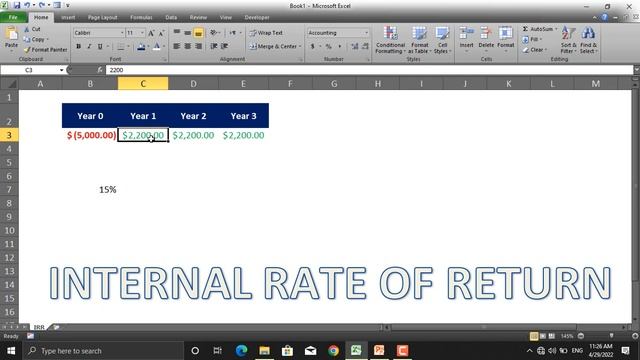The image size is (640, 360).
Task: Decrease decimal places
Action: tap(365, 47)
